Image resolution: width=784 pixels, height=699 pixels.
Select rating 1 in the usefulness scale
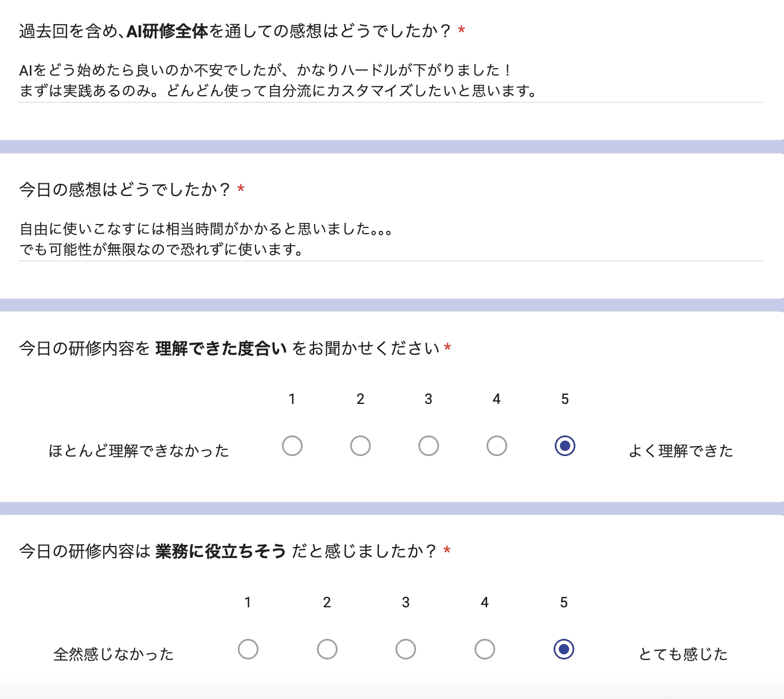248,649
